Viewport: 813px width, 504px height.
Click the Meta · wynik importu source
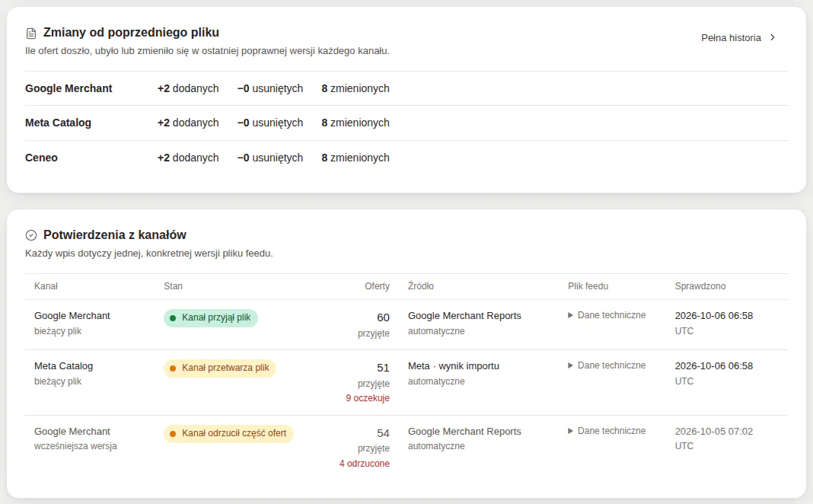(x=454, y=366)
